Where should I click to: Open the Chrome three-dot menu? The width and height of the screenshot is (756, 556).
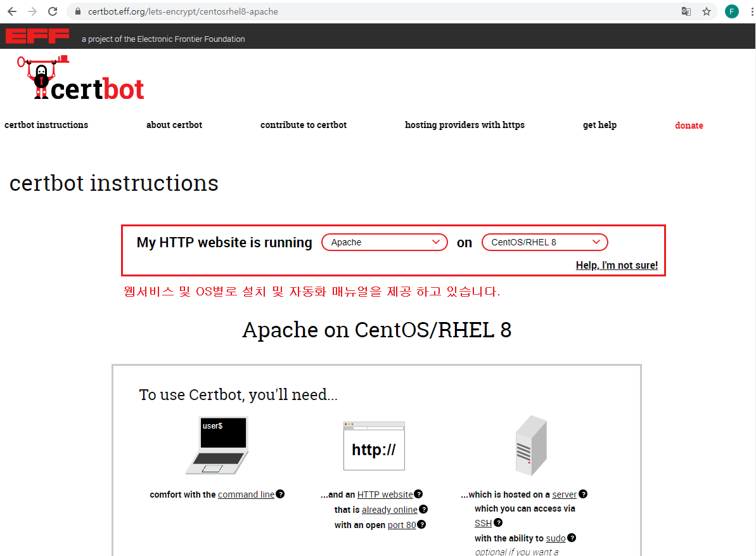click(x=752, y=11)
